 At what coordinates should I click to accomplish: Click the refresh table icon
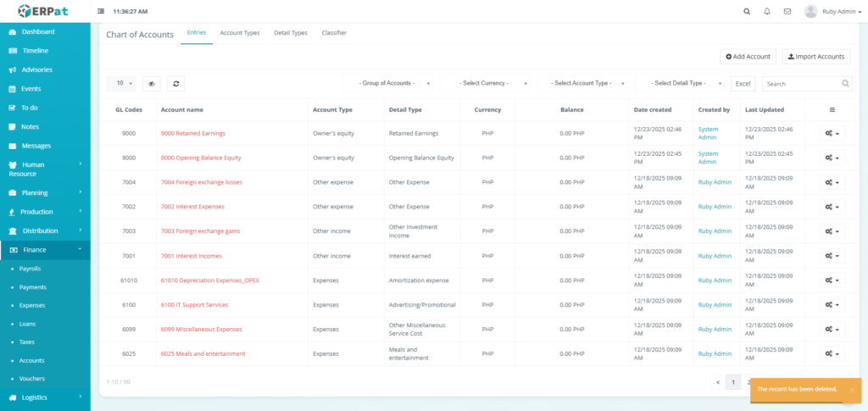pos(175,83)
